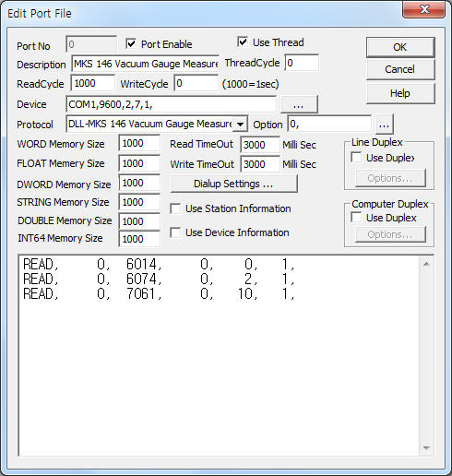Toggle the Port Enable checkbox

[131, 43]
